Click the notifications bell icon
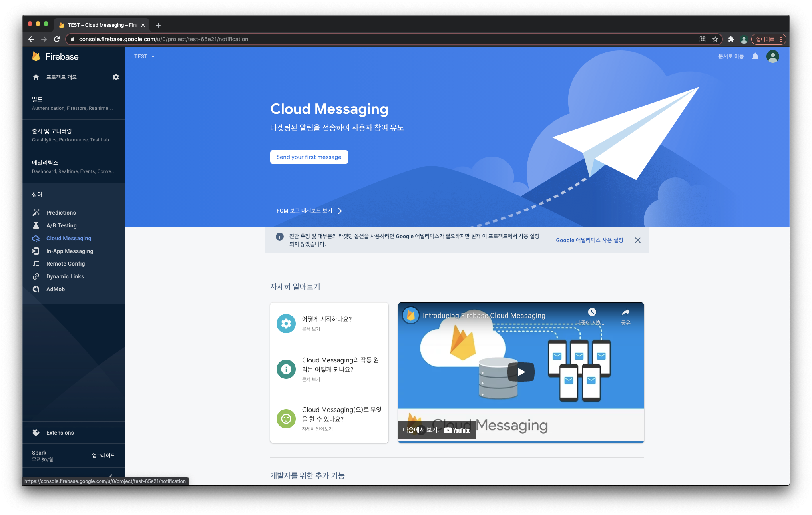Viewport: 812px width, 515px height. pyautogui.click(x=755, y=56)
